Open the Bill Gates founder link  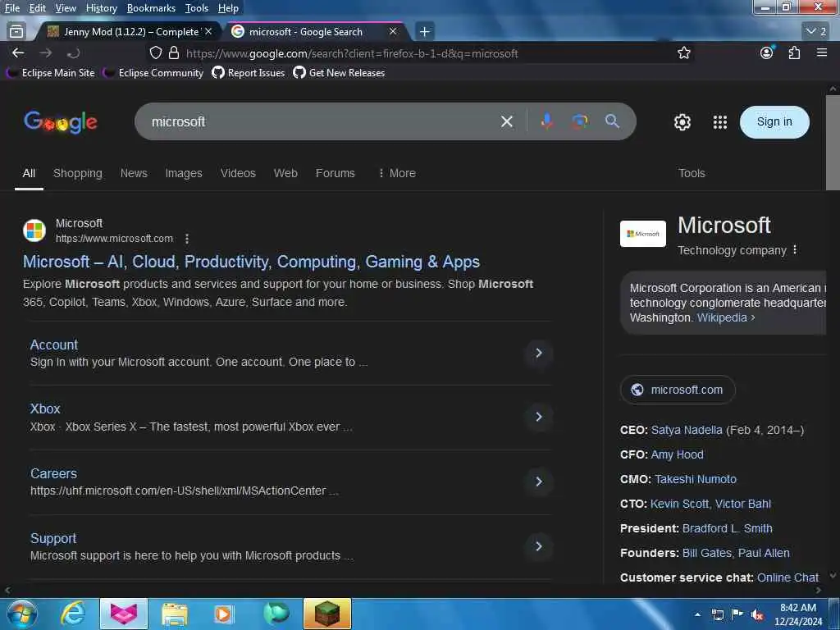(x=706, y=553)
